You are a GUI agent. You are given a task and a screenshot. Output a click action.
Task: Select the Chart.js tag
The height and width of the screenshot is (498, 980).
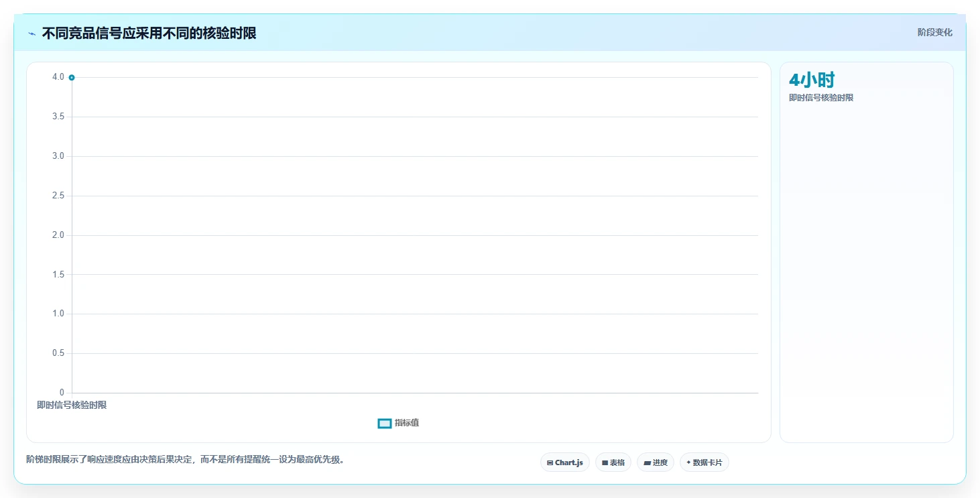[565, 462]
